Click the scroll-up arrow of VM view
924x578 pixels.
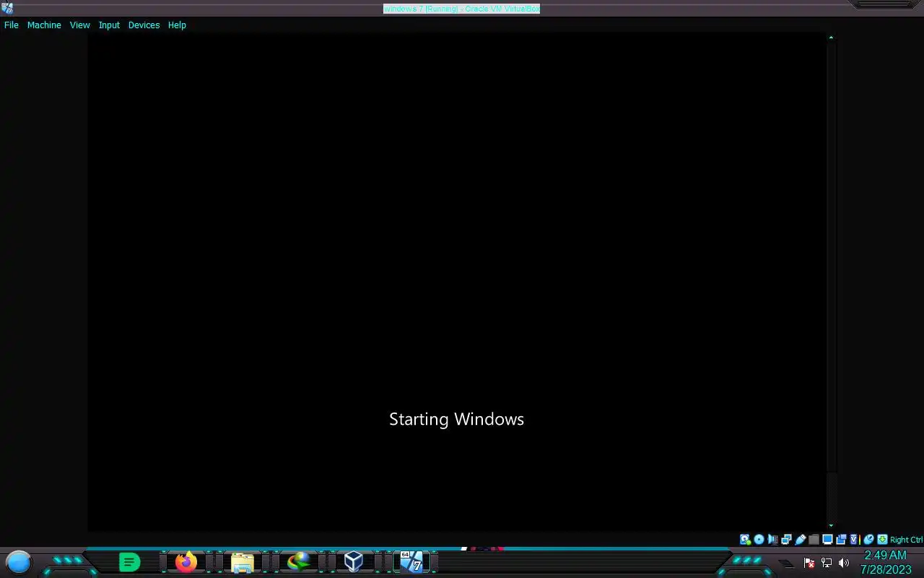coord(831,38)
